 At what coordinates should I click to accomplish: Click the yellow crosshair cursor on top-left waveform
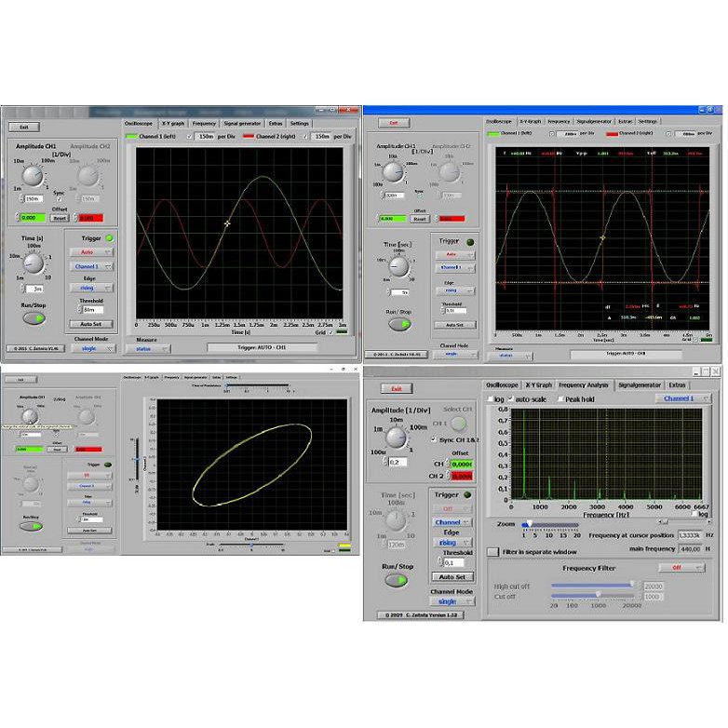pos(227,223)
